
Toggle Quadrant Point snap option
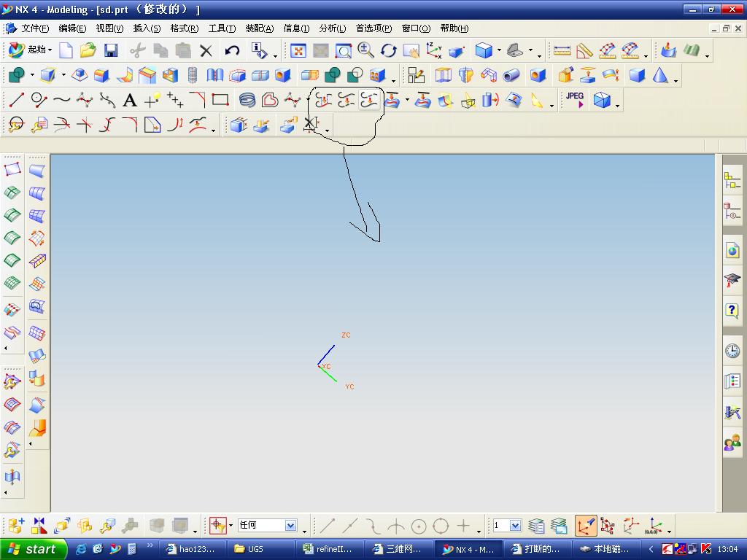point(441,526)
